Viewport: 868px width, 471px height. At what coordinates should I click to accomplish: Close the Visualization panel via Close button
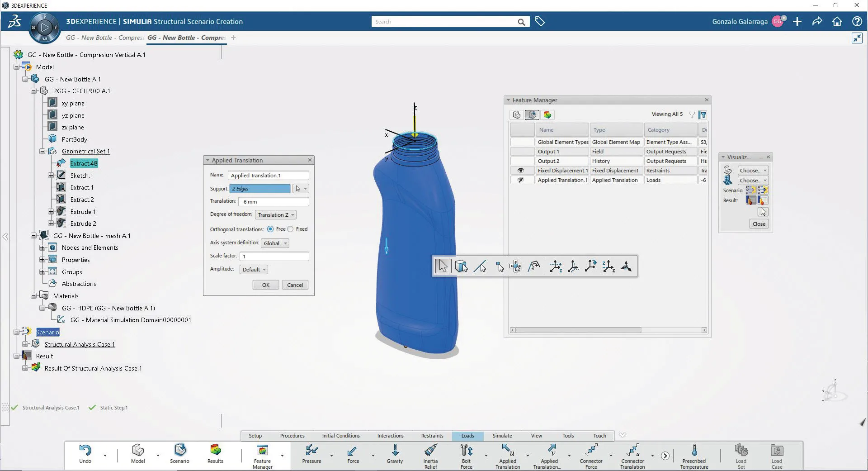(759, 224)
